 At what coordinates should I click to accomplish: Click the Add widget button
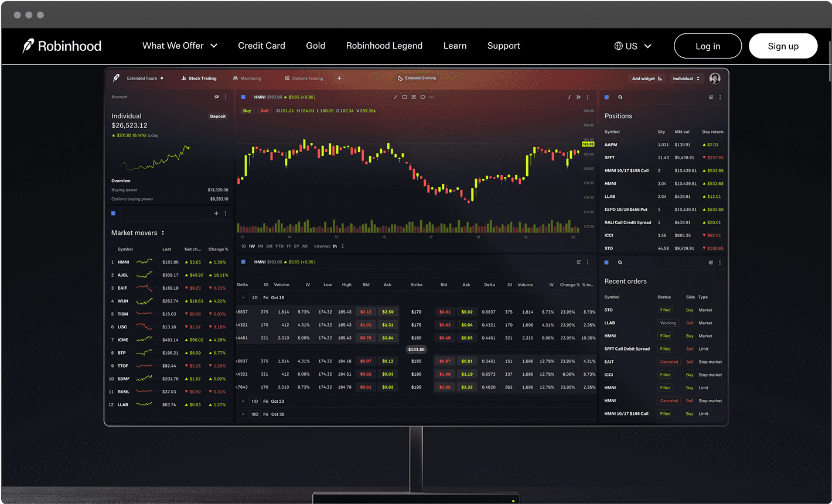pos(647,78)
